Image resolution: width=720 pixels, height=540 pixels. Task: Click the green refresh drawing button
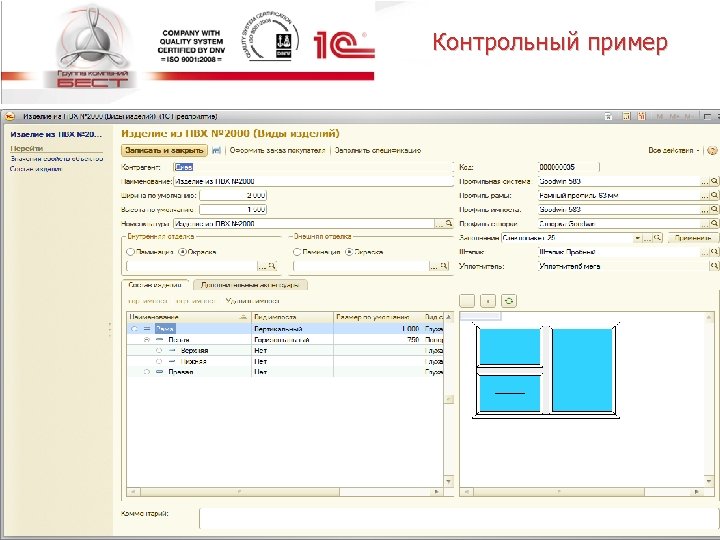point(508,301)
